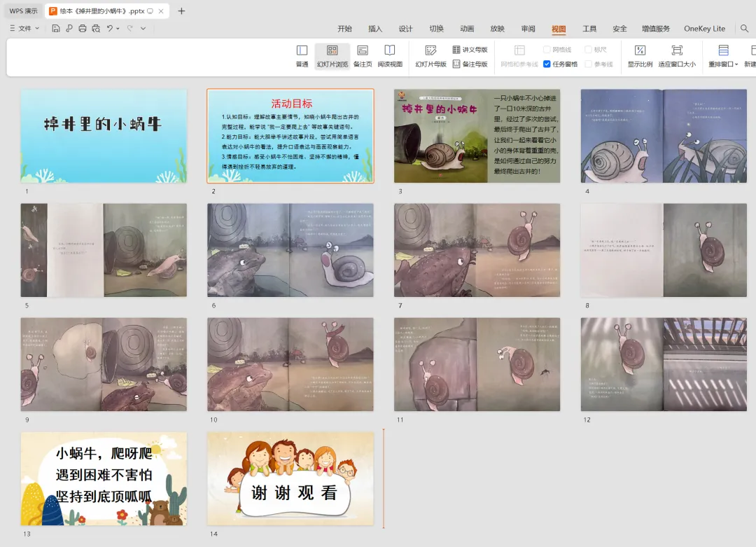The height and width of the screenshot is (547, 756).
Task: Open the 设计 ribbon tab
Action: (405, 29)
